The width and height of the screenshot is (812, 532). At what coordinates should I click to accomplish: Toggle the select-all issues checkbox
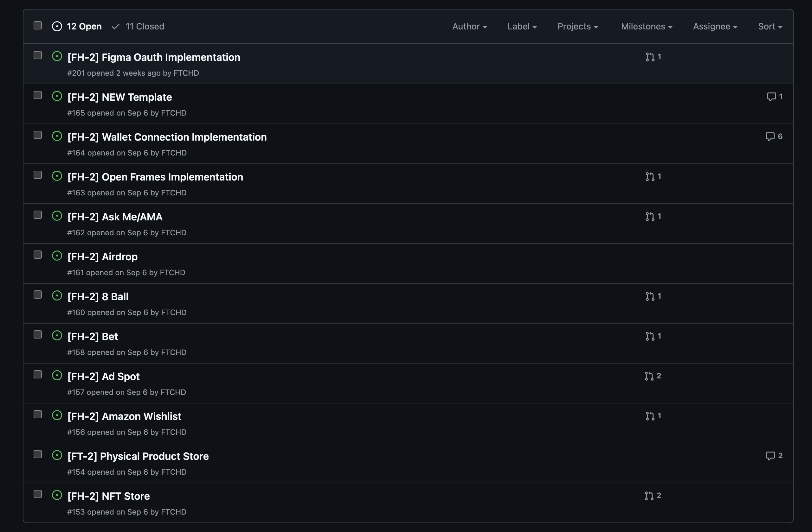click(38, 25)
